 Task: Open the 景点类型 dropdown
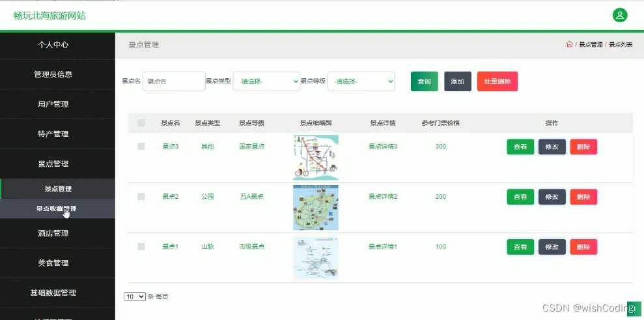click(x=266, y=81)
